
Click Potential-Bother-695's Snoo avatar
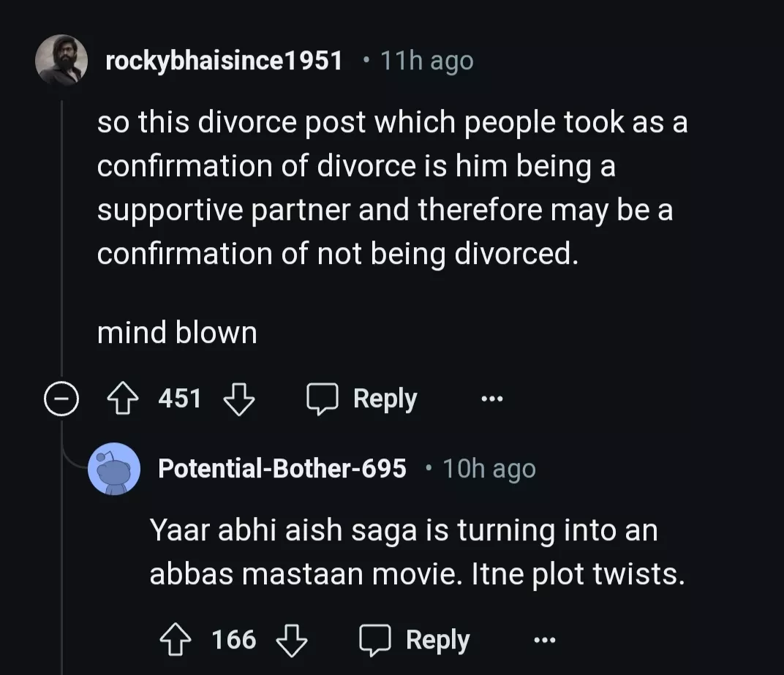point(114,468)
